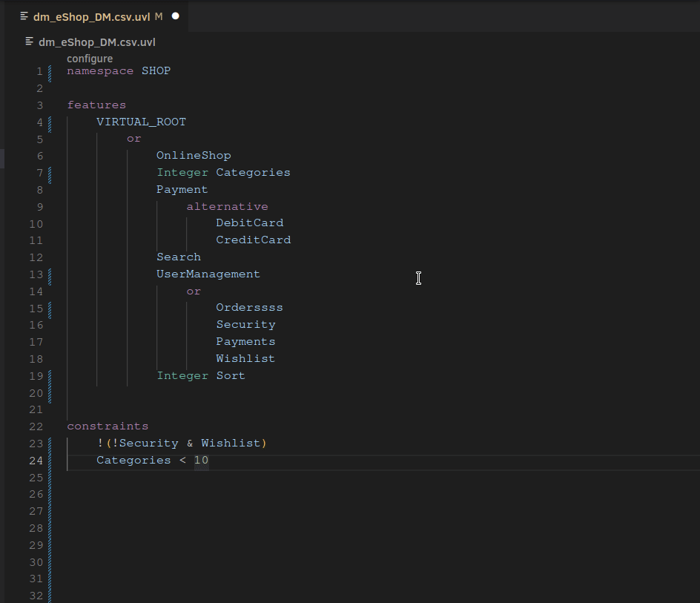Click 'Categories' in the line 24 constraint

pos(134,461)
